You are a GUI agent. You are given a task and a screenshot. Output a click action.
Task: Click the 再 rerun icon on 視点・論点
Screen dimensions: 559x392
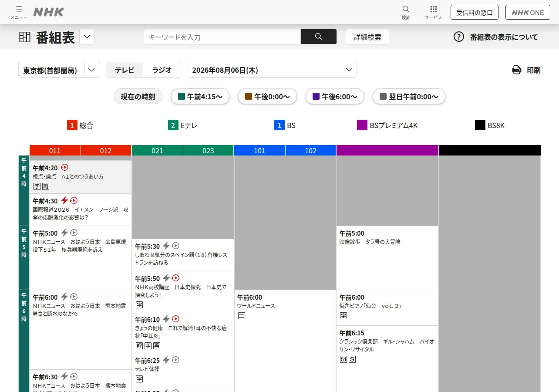pyautogui.click(x=46, y=186)
